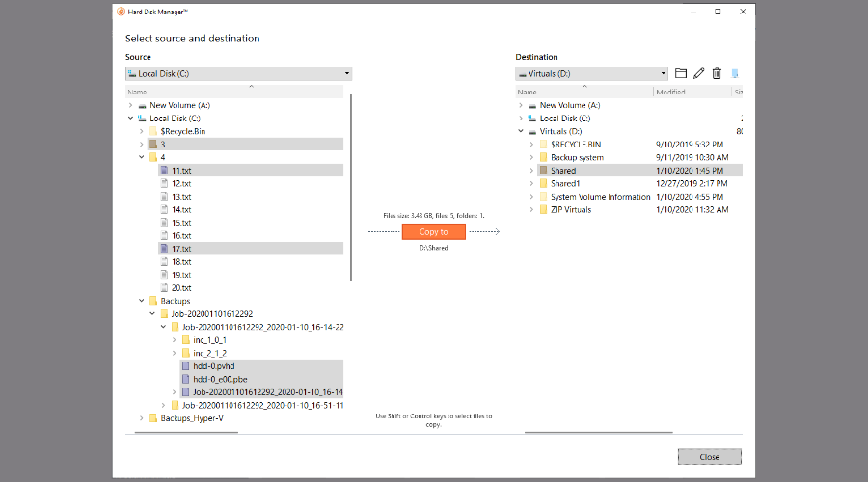Click Destination horizontal scrollbar
This screenshot has height=482, width=868.
click(598, 432)
